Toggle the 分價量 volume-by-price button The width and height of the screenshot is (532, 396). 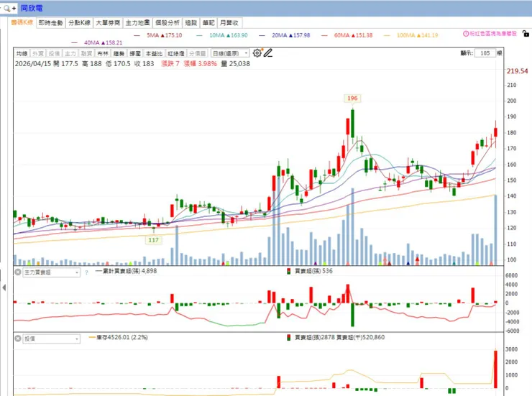tap(198, 54)
